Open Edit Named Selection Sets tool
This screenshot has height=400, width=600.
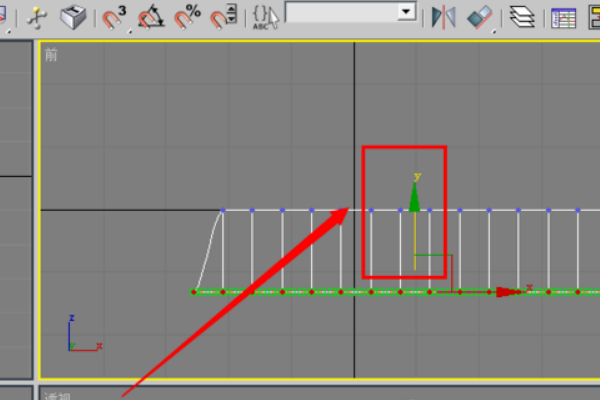coord(266,17)
